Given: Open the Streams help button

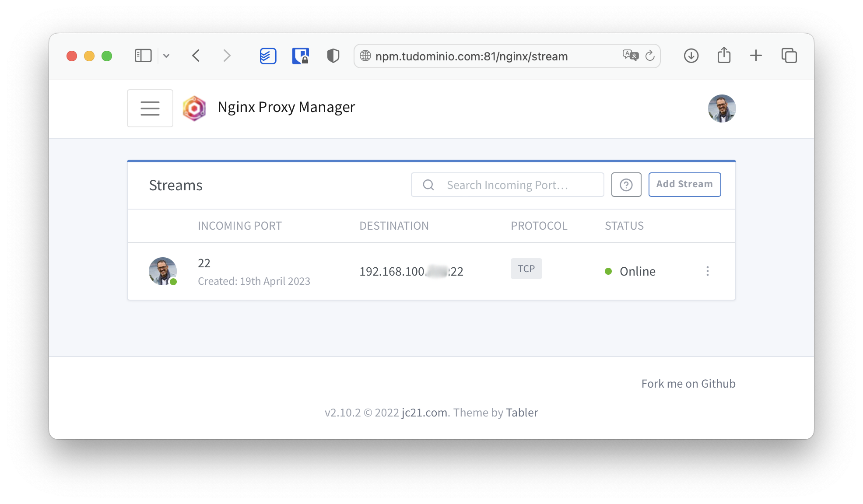Looking at the screenshot, I should [626, 185].
